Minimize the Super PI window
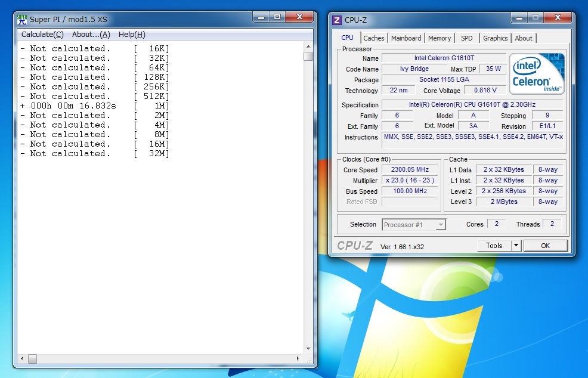This screenshot has width=588, height=378. [x=261, y=18]
